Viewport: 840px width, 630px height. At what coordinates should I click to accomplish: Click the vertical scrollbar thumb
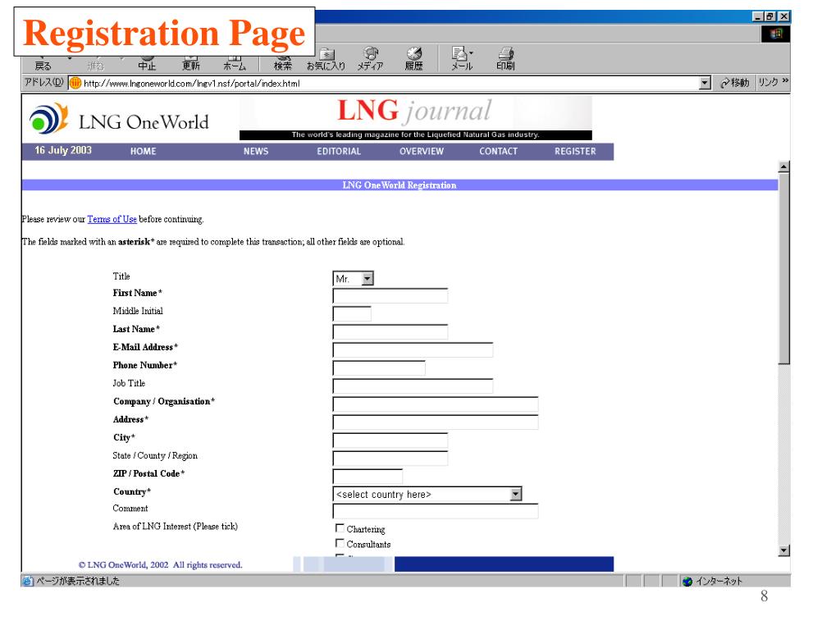click(x=783, y=268)
